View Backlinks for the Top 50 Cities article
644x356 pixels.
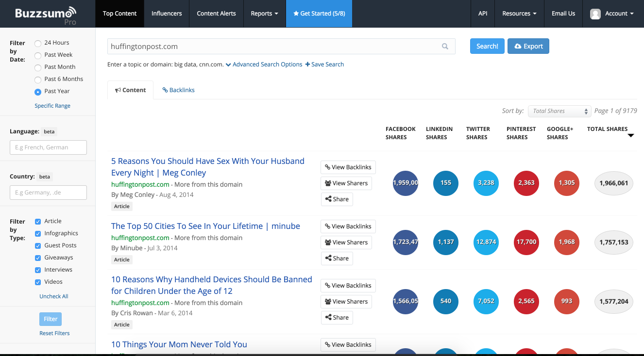point(348,227)
